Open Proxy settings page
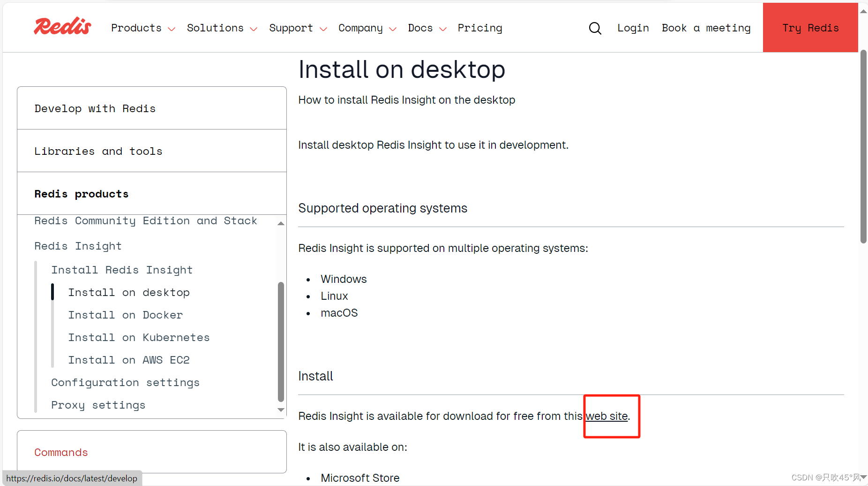 [98, 405]
